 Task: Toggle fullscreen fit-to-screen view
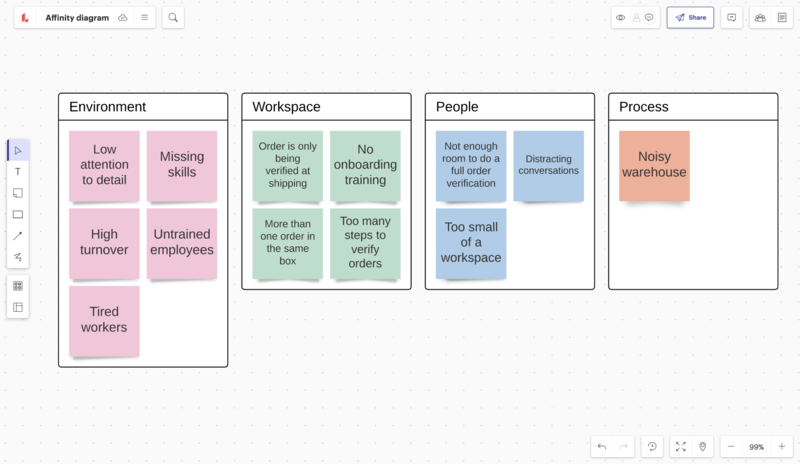point(681,447)
